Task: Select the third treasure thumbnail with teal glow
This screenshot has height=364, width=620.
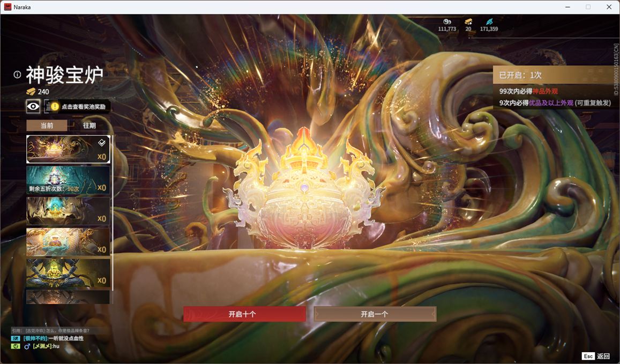Action: coord(68,211)
